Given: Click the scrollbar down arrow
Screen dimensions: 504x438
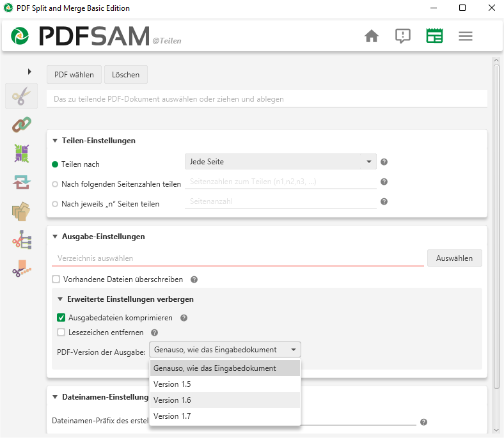Looking at the screenshot, I should pyautogui.click(x=496, y=430).
